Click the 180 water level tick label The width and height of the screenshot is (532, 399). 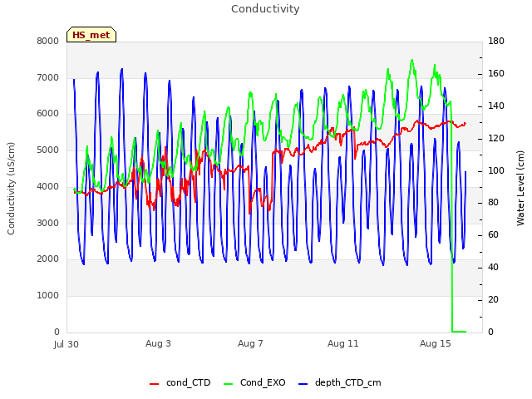(x=496, y=41)
